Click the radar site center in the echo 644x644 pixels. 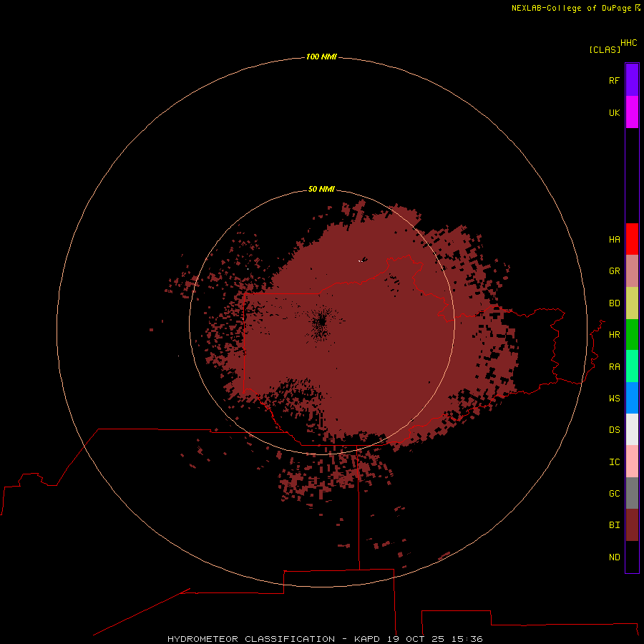coord(321,323)
